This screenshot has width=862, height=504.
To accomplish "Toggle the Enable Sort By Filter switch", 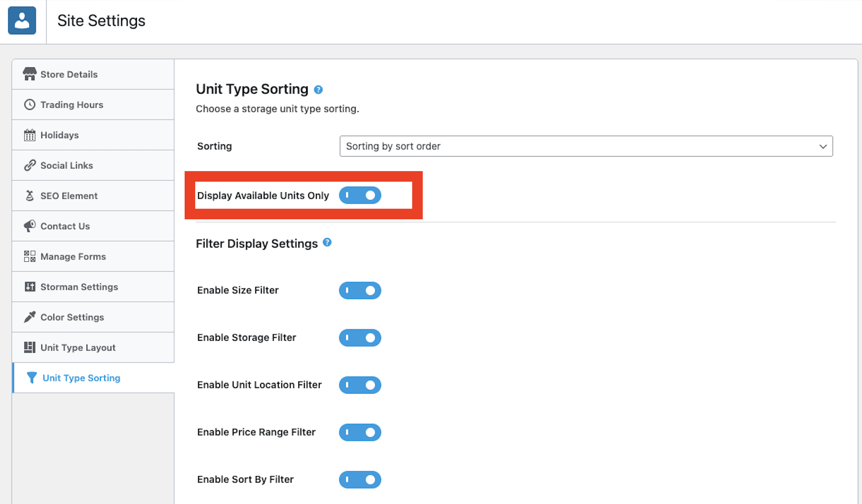I will pos(360,480).
